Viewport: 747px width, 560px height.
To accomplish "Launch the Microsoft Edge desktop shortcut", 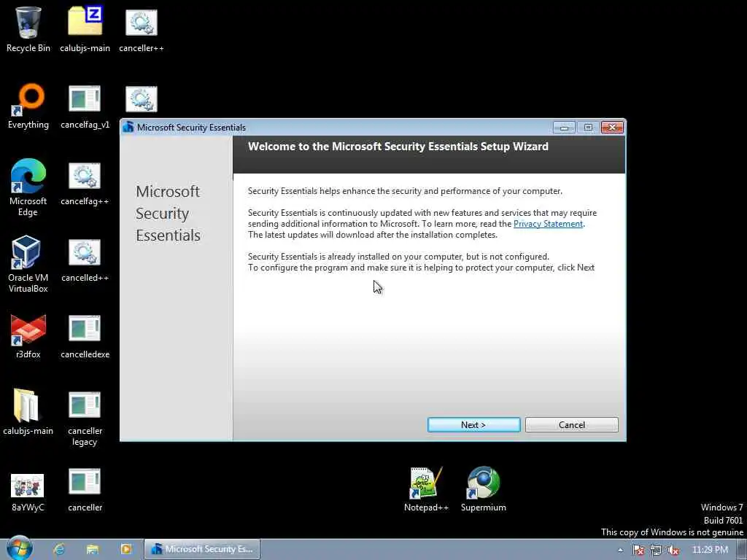I will pos(28,187).
